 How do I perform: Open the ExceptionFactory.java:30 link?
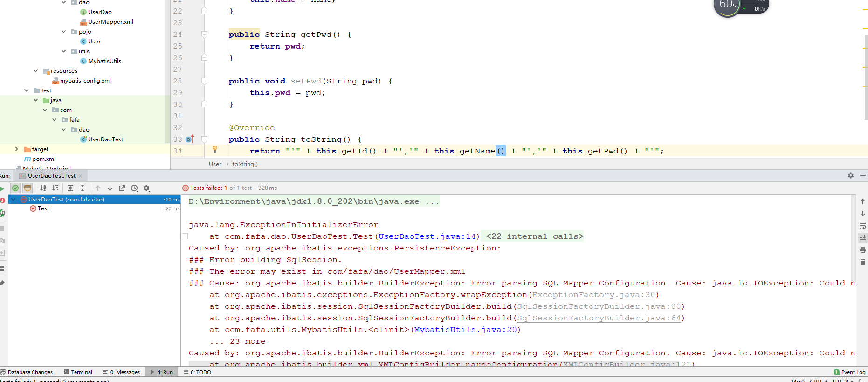click(x=593, y=295)
